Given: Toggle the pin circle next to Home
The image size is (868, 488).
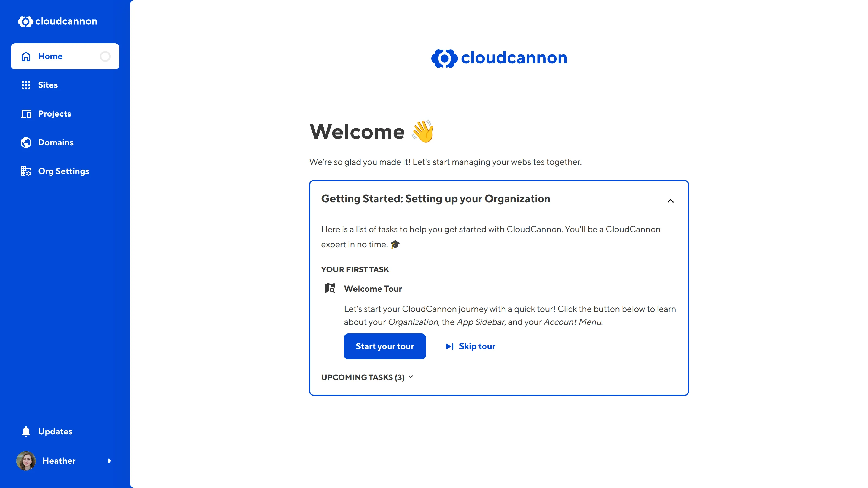Looking at the screenshot, I should point(105,56).
